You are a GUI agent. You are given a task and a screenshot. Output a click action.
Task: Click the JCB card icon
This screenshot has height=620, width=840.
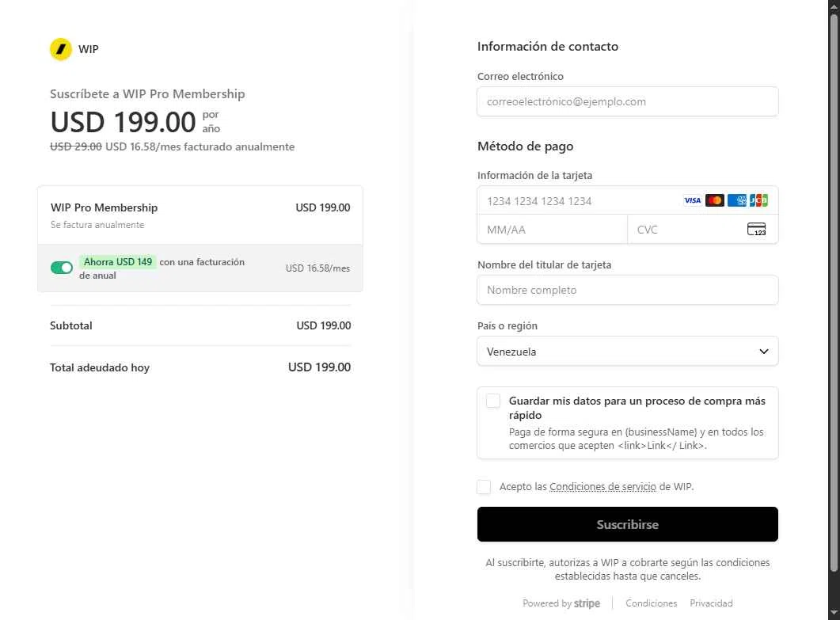[758, 200]
